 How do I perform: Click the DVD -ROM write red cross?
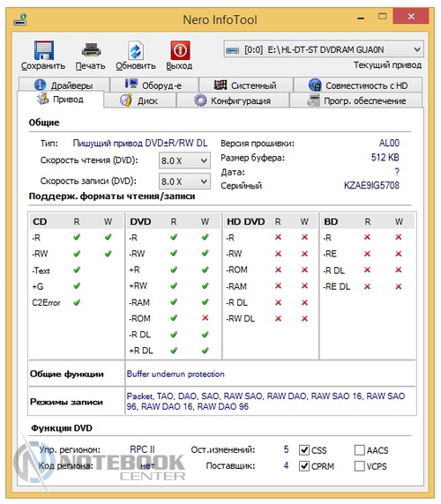[206, 318]
